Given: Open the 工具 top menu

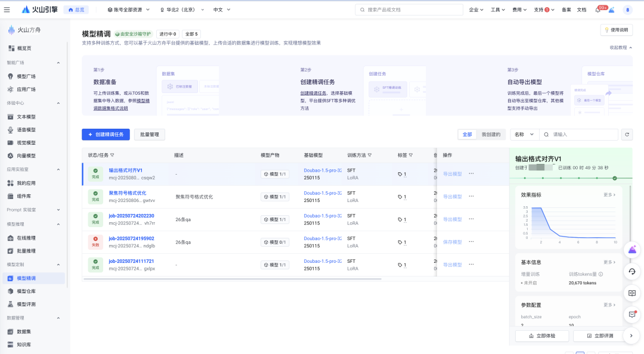Looking at the screenshot, I should (x=498, y=10).
